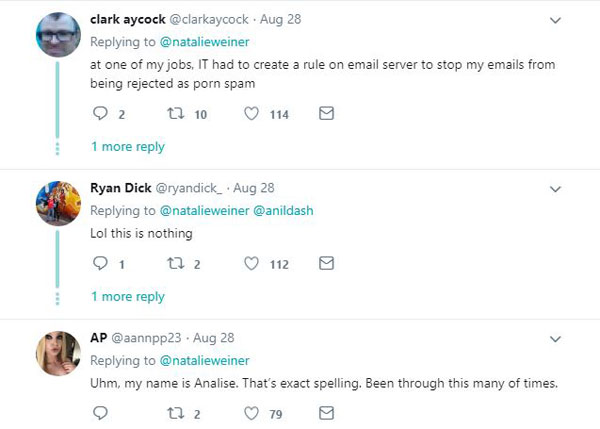Send clark aycock's tweet via direct message

326,113
